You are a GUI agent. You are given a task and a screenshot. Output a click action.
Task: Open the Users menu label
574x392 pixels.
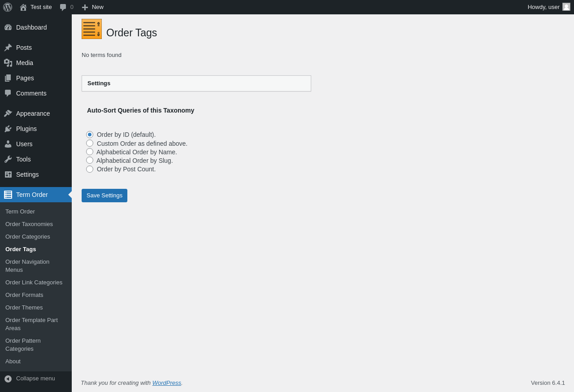click(24, 144)
